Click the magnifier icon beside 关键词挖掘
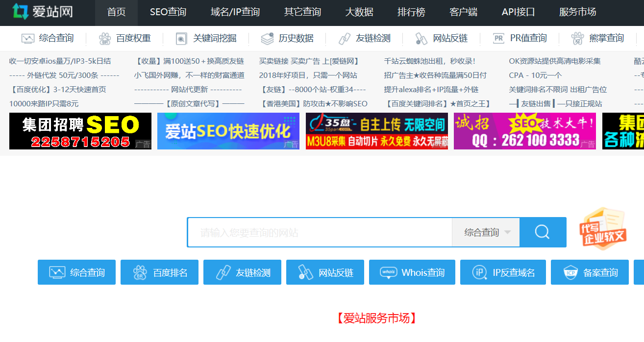Viewport: 644px width, 342px height. tap(181, 38)
